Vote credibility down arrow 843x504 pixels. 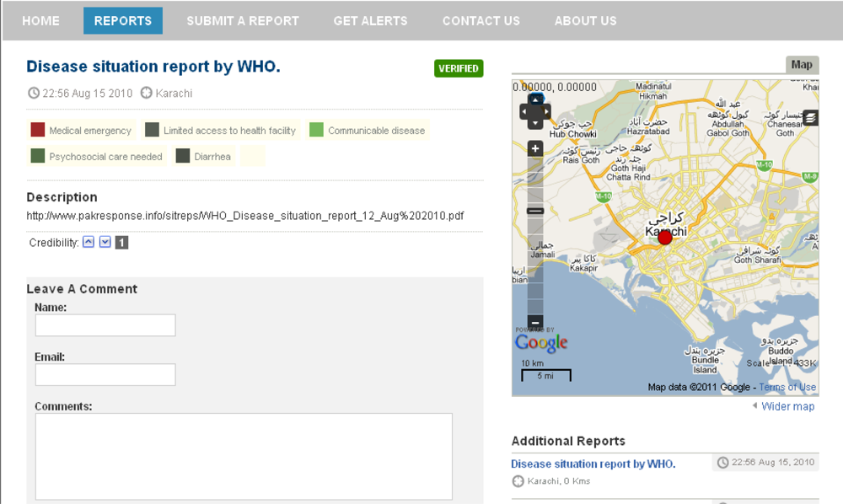[105, 243]
